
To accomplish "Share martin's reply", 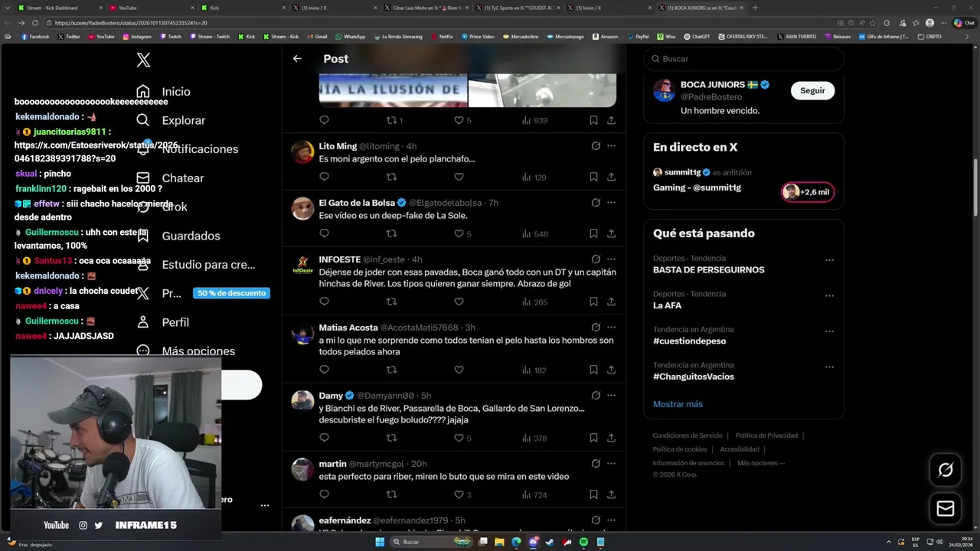I will 611,494.
